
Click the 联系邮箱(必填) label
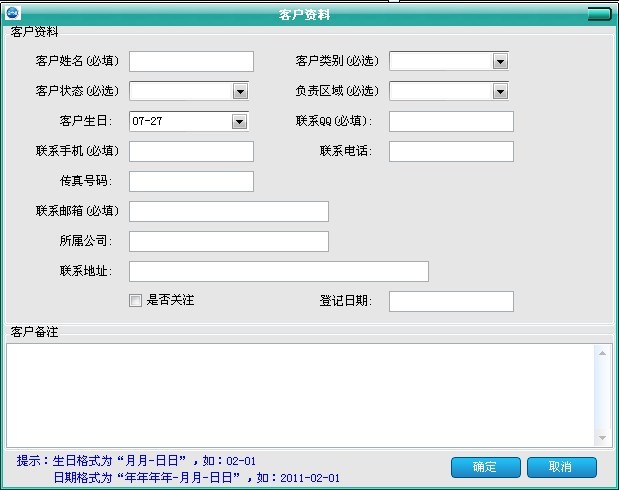77,211
